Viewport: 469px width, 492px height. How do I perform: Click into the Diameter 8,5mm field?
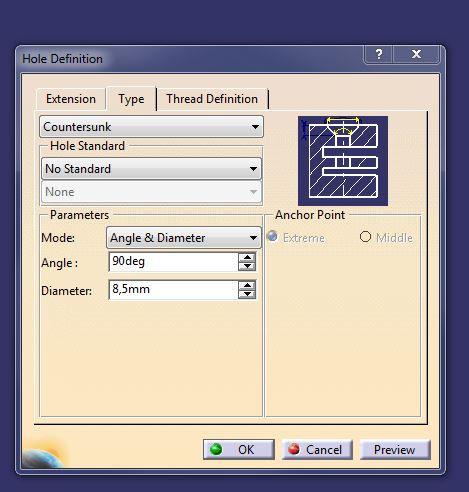(173, 289)
